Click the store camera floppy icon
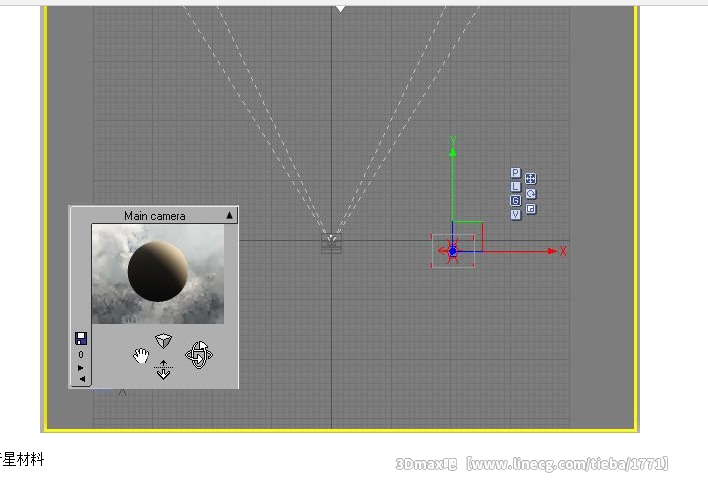The width and height of the screenshot is (708, 483). (x=81, y=339)
